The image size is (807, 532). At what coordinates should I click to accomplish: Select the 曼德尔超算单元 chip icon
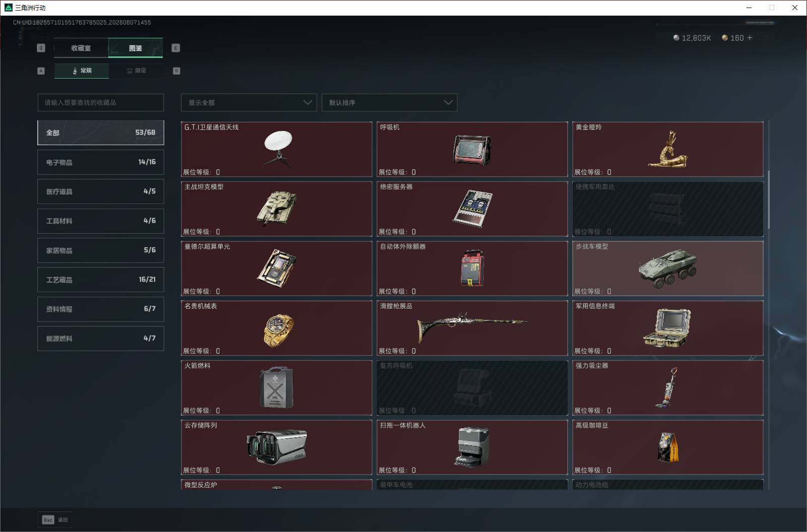pos(277,268)
